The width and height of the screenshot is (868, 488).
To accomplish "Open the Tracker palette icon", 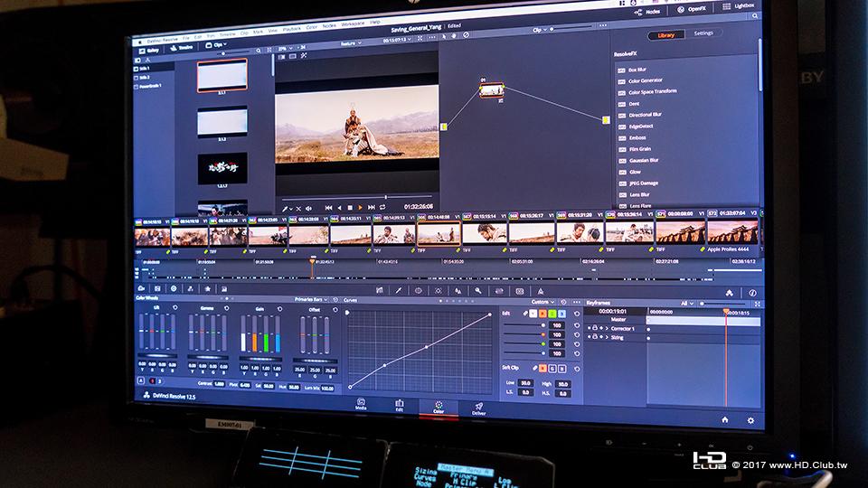I will click(439, 290).
